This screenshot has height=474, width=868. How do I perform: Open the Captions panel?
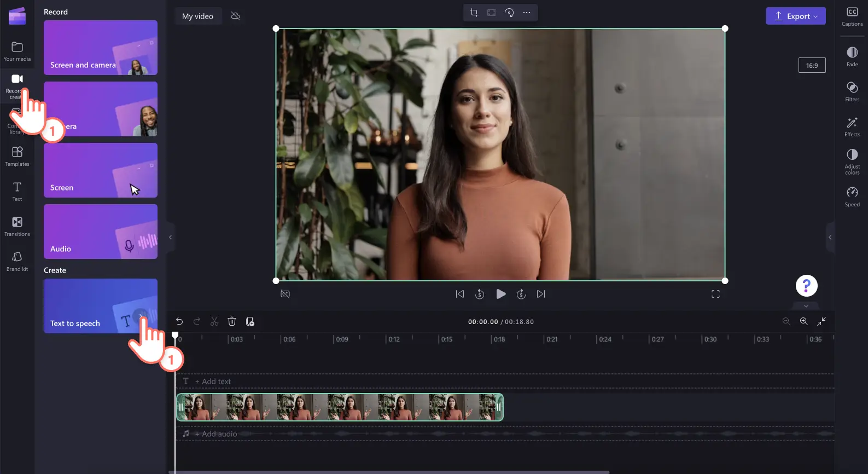(x=852, y=16)
